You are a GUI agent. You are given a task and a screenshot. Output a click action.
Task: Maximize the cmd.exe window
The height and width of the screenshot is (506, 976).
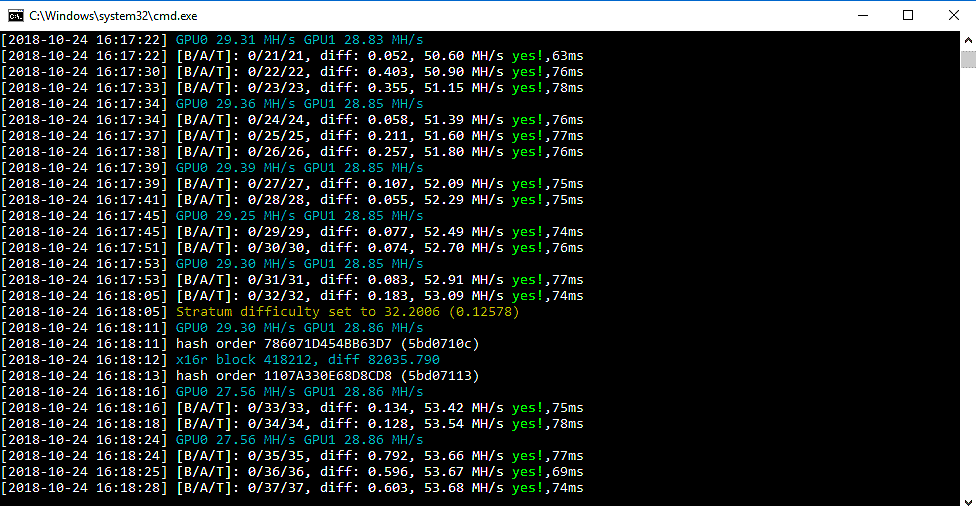[908, 16]
